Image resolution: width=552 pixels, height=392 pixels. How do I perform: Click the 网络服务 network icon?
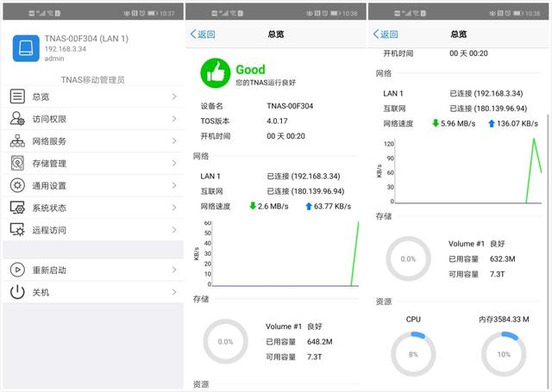[x=17, y=141]
